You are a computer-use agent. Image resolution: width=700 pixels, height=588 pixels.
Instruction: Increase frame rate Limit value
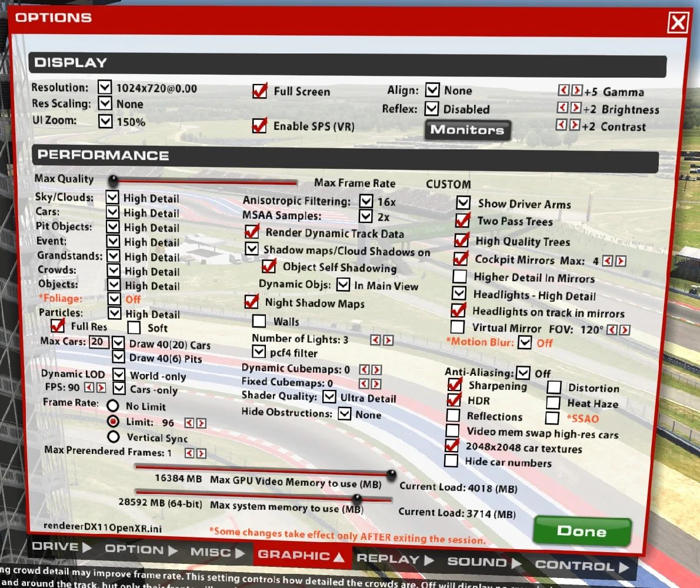(x=202, y=423)
